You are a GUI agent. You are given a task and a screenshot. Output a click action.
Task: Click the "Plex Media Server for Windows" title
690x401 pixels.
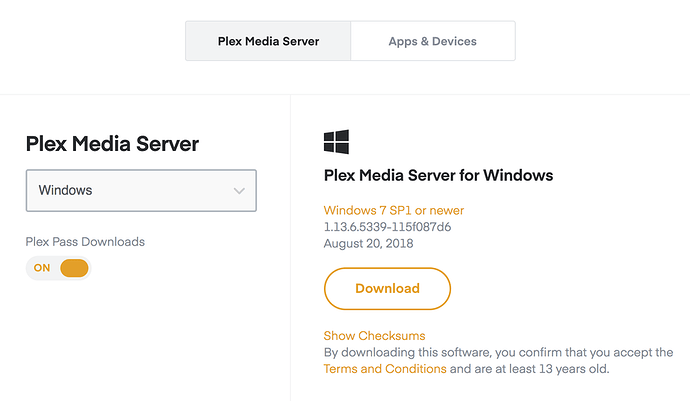(x=438, y=176)
